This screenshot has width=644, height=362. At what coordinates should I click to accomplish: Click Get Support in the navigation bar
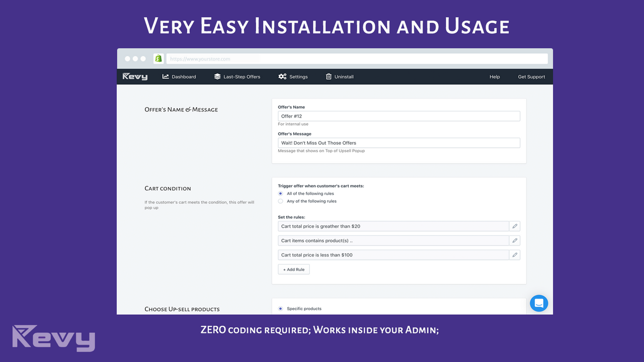(x=531, y=76)
